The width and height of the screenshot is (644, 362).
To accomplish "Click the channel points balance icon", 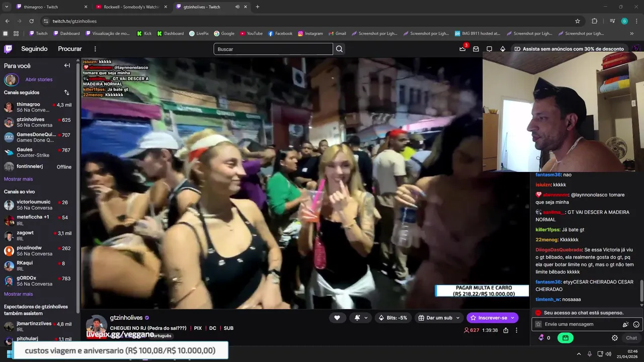I will [x=541, y=338].
